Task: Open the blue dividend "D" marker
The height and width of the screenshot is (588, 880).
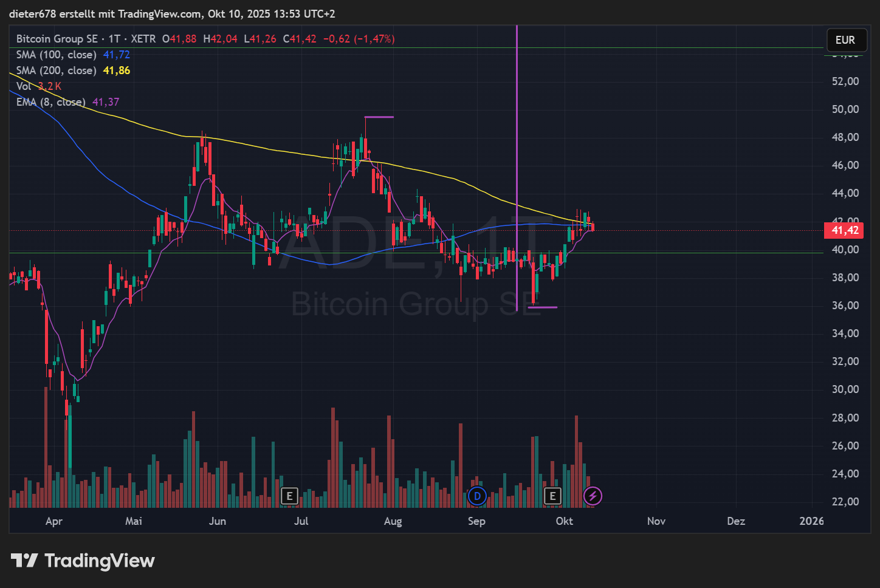Action: tap(477, 496)
